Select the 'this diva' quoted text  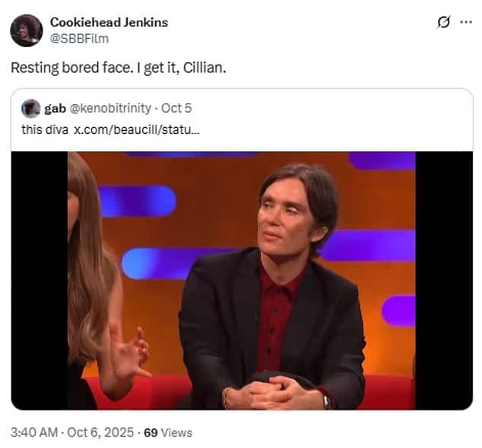tap(45, 130)
